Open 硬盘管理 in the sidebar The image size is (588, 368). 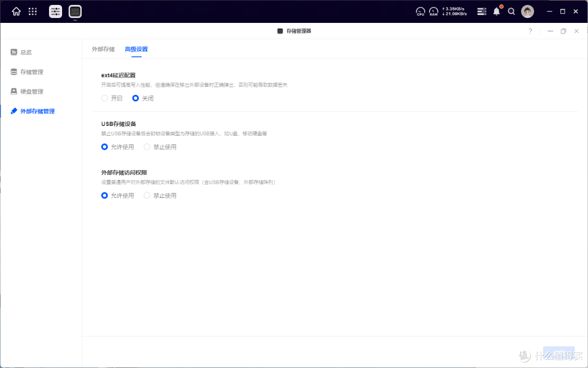[x=27, y=91]
